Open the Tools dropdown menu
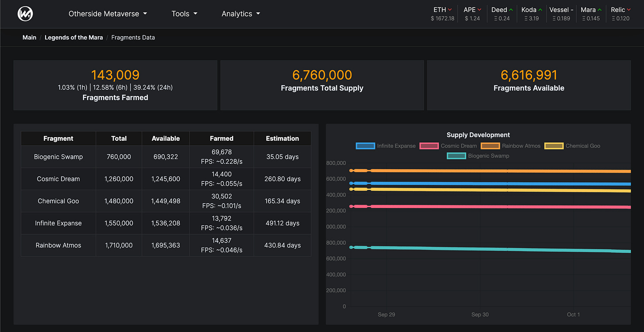Viewport: 644px width, 332px height. click(184, 14)
